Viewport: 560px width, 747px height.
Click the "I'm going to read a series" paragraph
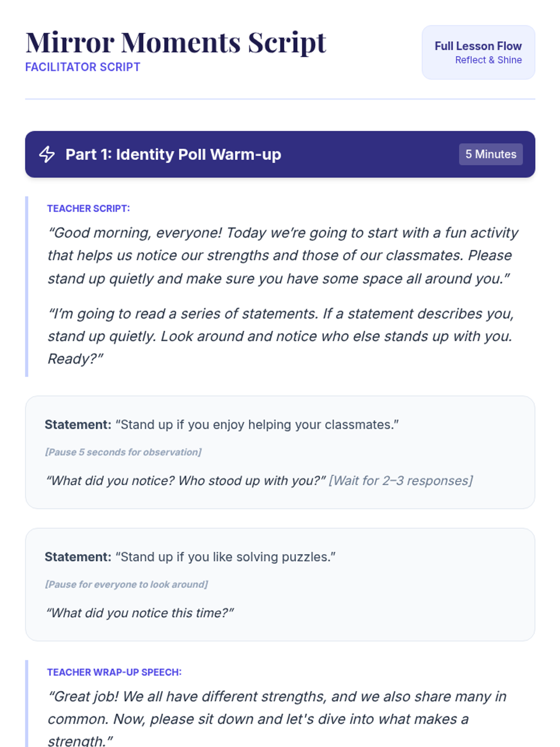tap(280, 336)
